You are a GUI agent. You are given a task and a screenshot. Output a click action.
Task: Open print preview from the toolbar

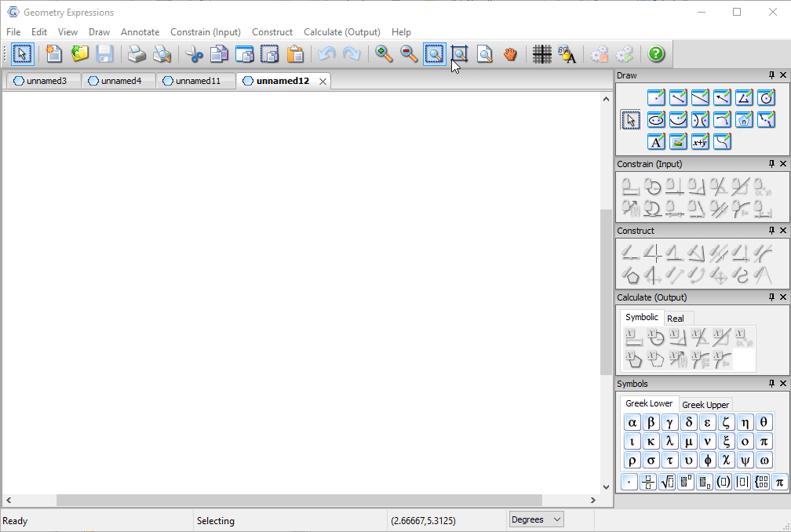coord(162,54)
